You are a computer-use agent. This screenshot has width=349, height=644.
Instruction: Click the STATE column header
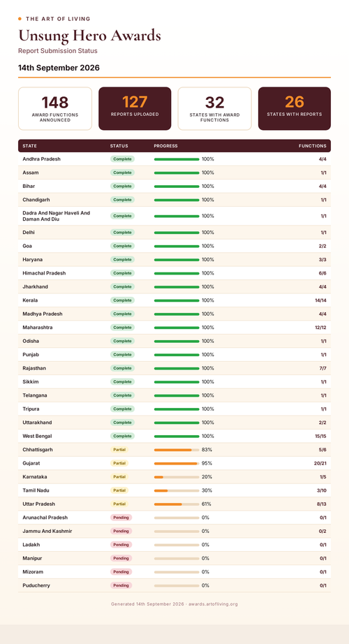tap(29, 146)
